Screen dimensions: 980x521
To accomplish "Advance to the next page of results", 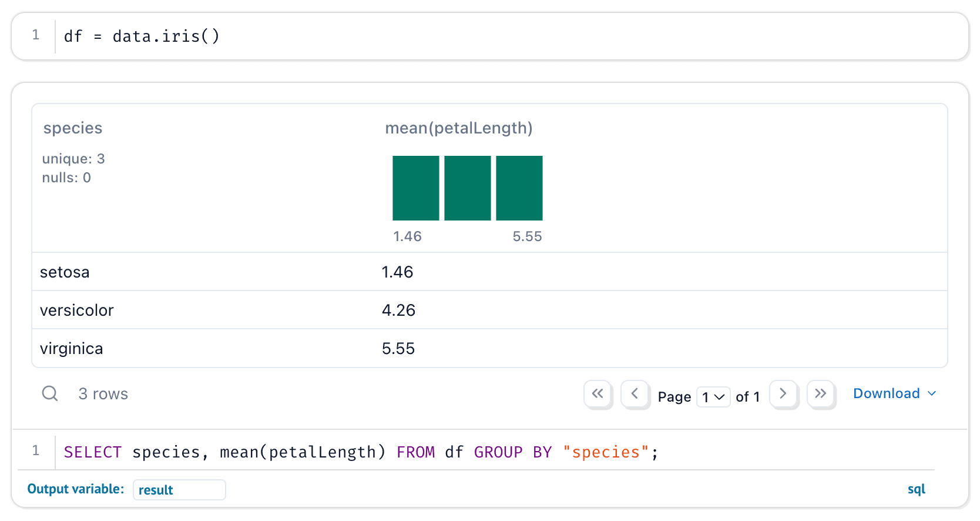I will click(783, 394).
